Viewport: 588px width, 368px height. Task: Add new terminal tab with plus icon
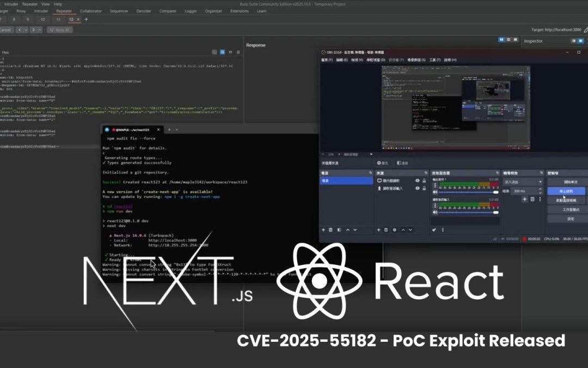pyautogui.click(x=169, y=130)
